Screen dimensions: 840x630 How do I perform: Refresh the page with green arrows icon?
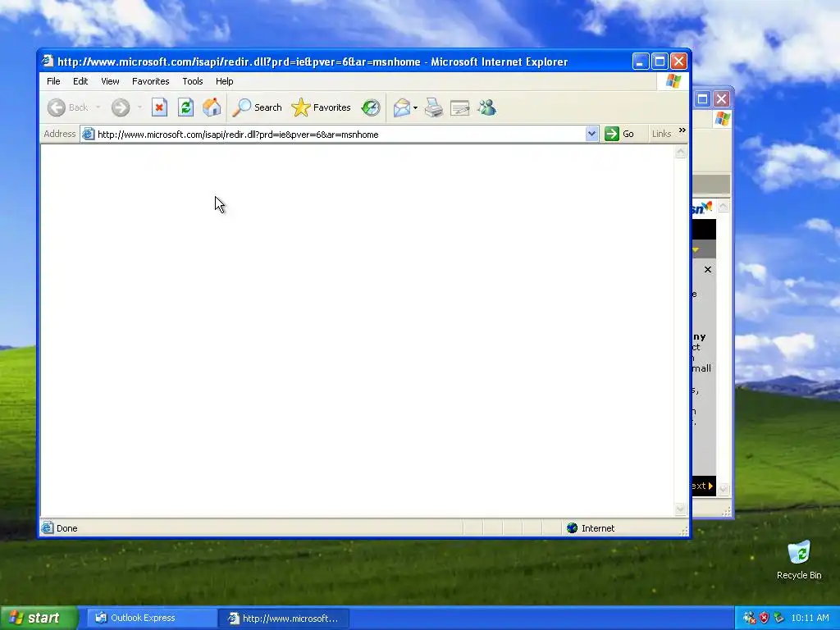pos(185,107)
